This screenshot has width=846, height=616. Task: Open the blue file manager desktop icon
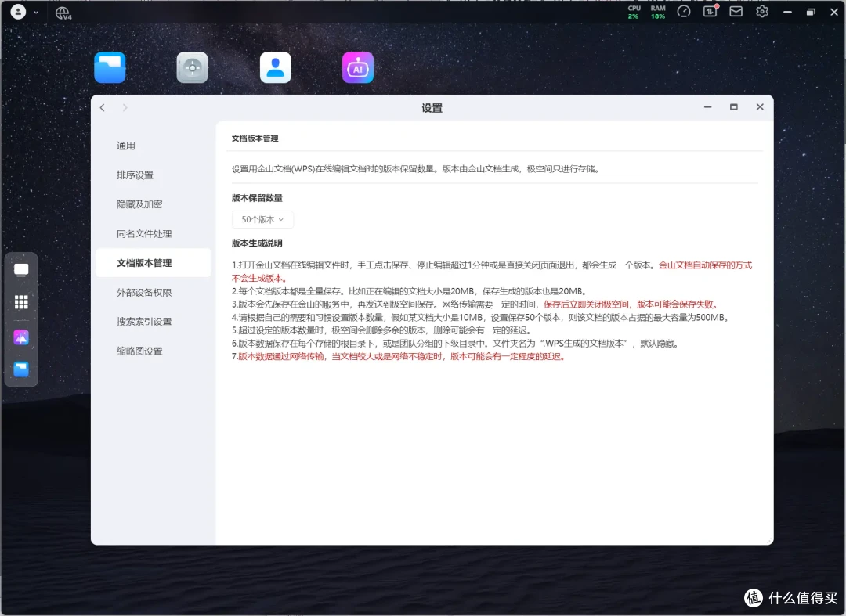pyautogui.click(x=110, y=68)
